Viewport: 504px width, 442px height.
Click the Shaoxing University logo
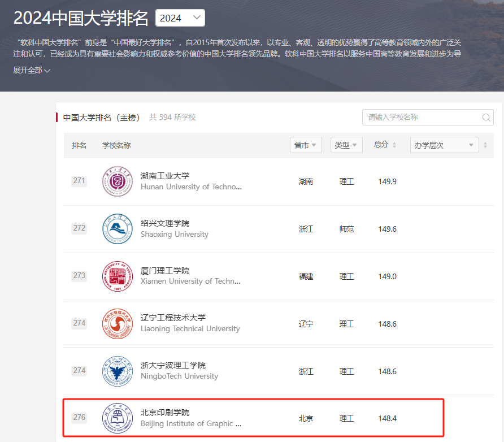tap(117, 229)
